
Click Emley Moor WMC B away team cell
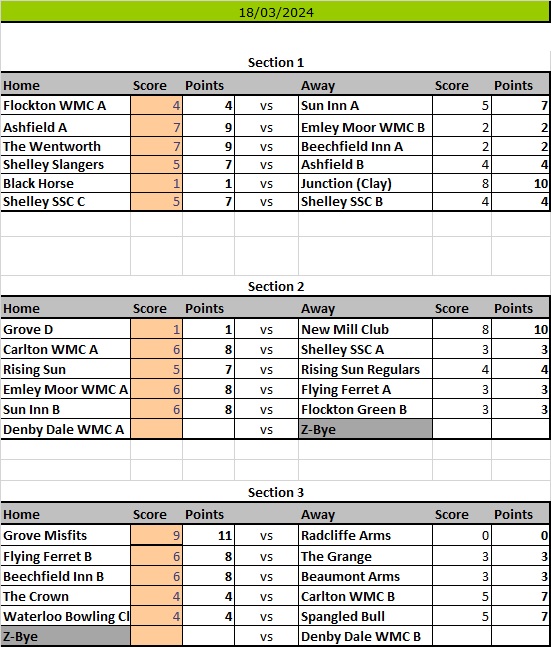(x=365, y=127)
